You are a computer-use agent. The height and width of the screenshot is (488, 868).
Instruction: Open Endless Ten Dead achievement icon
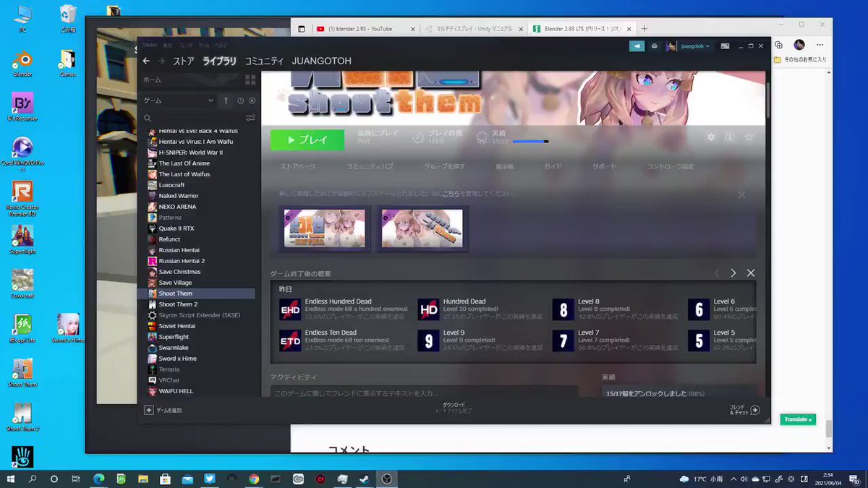pyautogui.click(x=290, y=341)
